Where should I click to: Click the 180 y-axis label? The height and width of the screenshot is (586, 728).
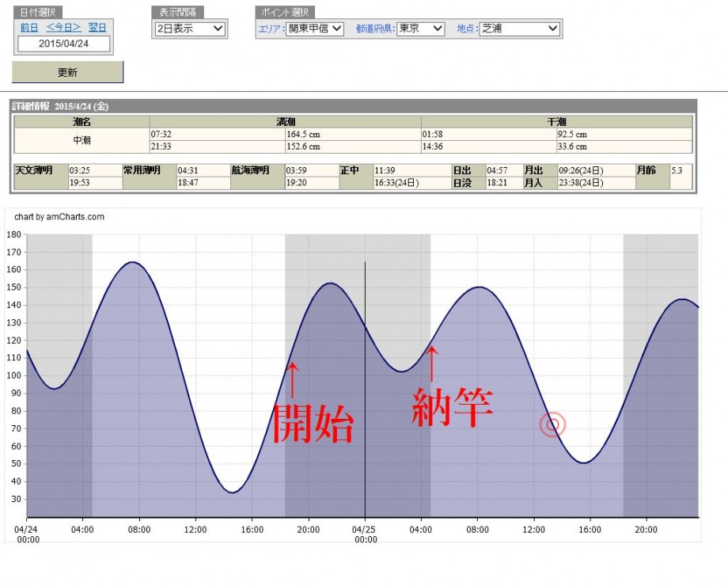(14, 234)
